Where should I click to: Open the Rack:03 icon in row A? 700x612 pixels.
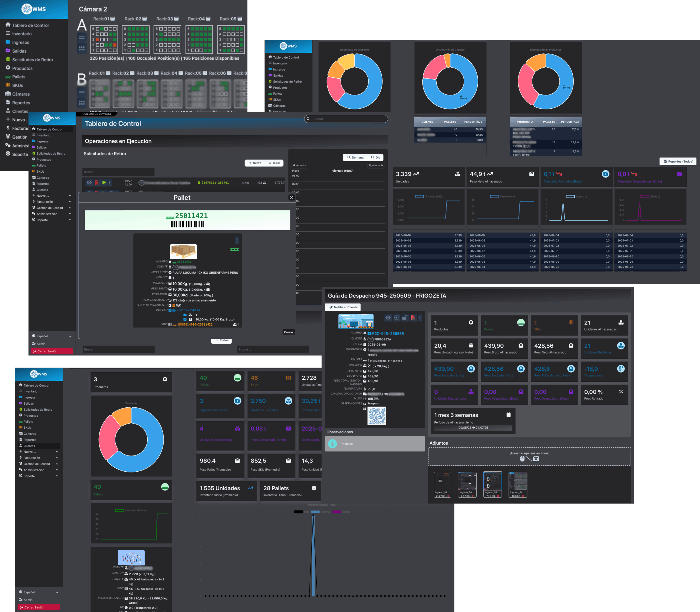pos(176,19)
